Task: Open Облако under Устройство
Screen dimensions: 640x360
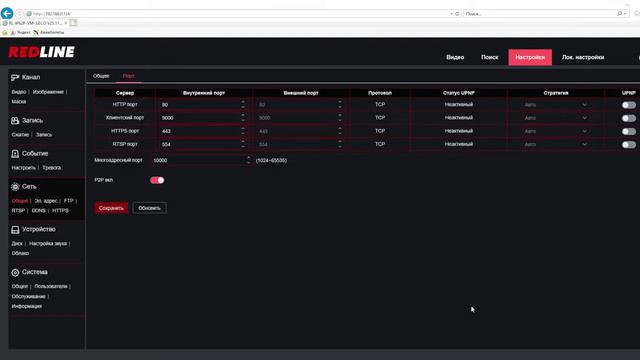Action: click(x=20, y=253)
